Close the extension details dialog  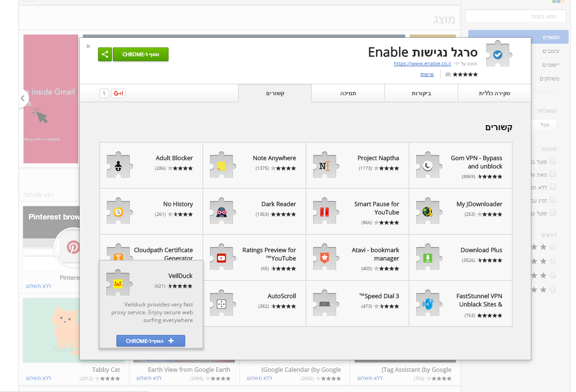(x=88, y=46)
